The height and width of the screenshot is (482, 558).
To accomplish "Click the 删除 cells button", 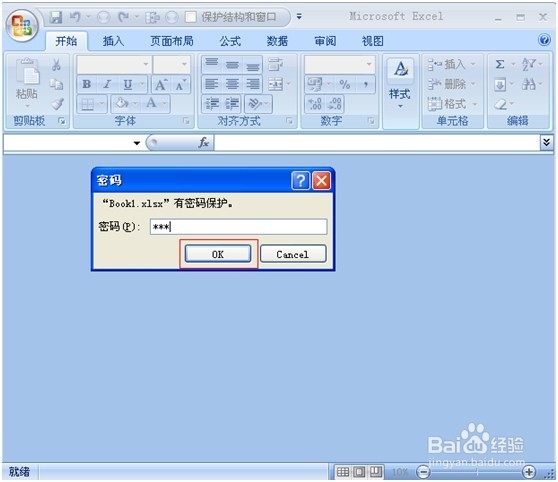I will click(x=451, y=84).
